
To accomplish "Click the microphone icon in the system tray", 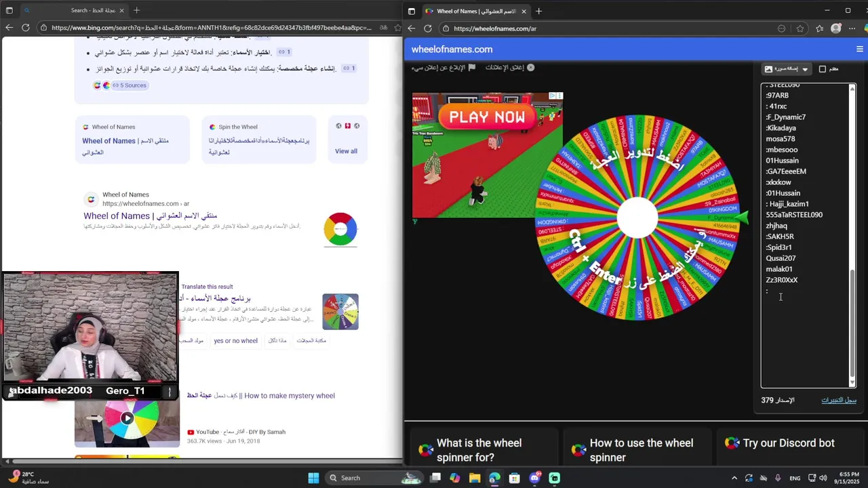I will [778, 478].
